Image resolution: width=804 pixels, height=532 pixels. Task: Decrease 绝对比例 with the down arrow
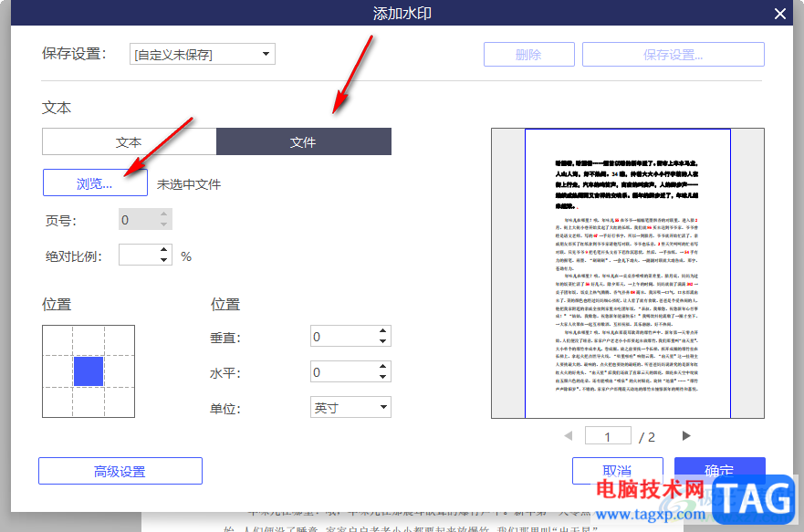[x=164, y=260]
